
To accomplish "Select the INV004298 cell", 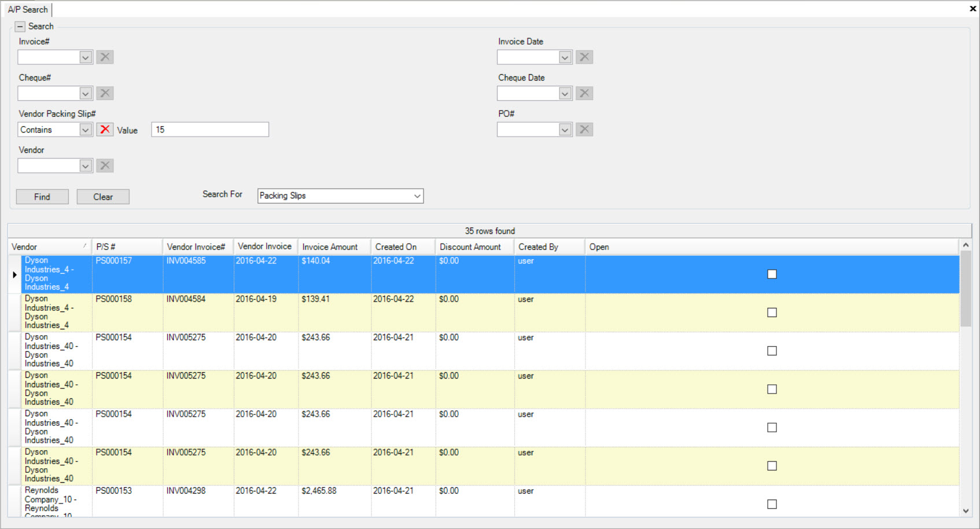I will [198, 501].
